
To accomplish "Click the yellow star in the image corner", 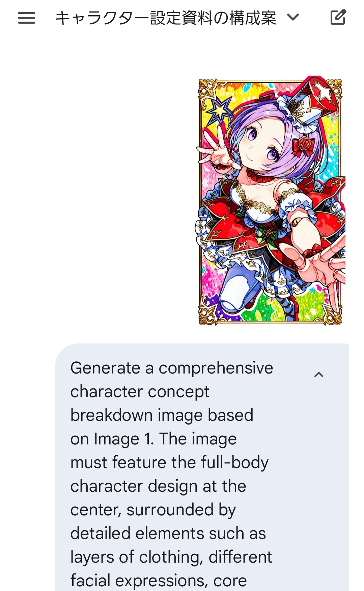I will (x=219, y=109).
